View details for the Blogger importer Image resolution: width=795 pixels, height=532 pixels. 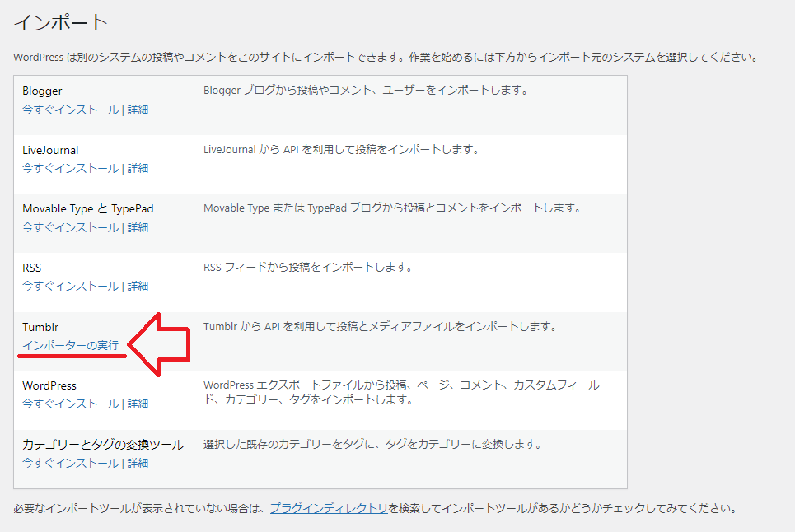[138, 110]
